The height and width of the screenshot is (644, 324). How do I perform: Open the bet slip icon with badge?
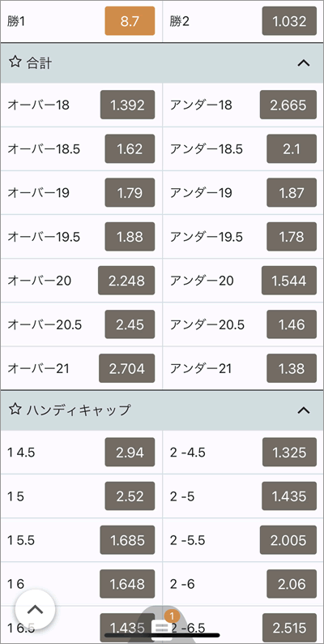[162, 626]
